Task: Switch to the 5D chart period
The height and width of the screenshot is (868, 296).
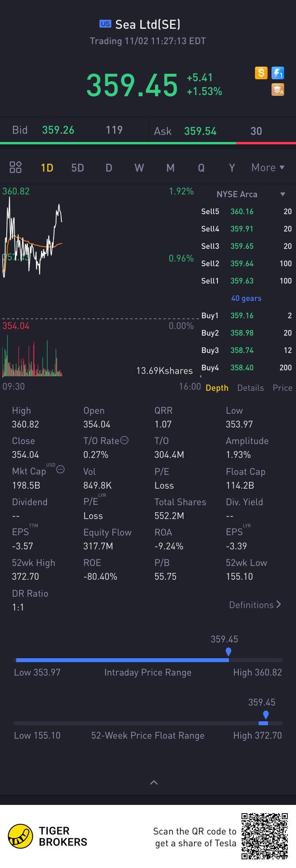Action: [x=78, y=168]
